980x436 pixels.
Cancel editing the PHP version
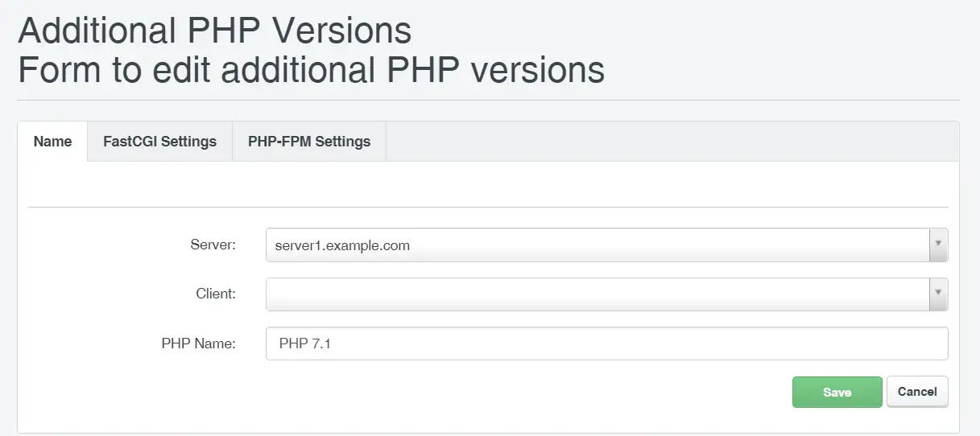pyautogui.click(x=917, y=392)
